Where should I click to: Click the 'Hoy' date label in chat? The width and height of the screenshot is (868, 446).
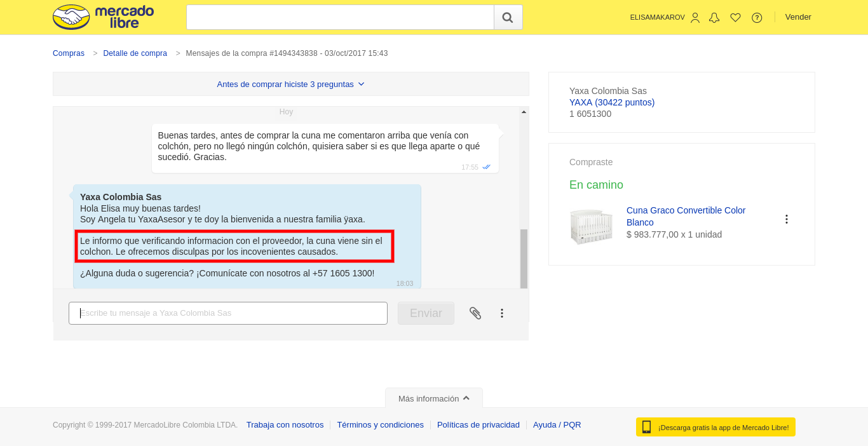tap(286, 112)
